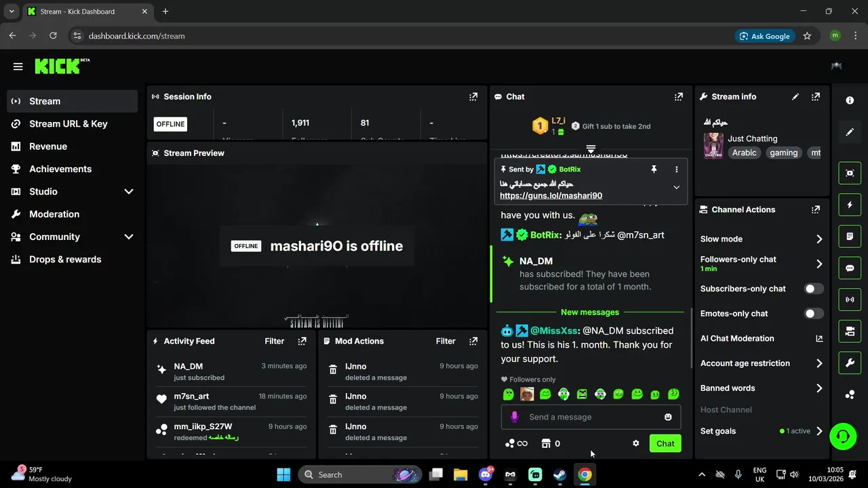Viewport: 868px width, 488px height.
Task: Click the info icon in right sidebar
Action: tap(850, 100)
